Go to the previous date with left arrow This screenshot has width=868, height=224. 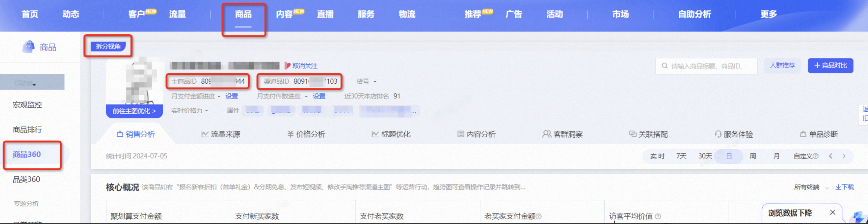coord(831,156)
